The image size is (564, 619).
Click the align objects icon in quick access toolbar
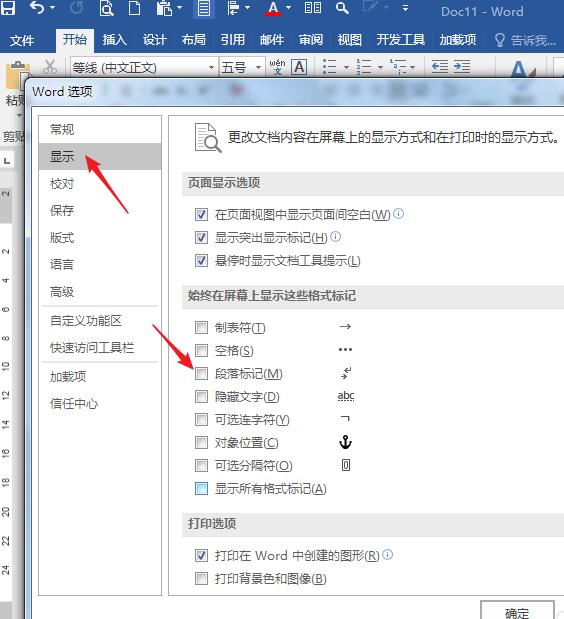[234, 8]
